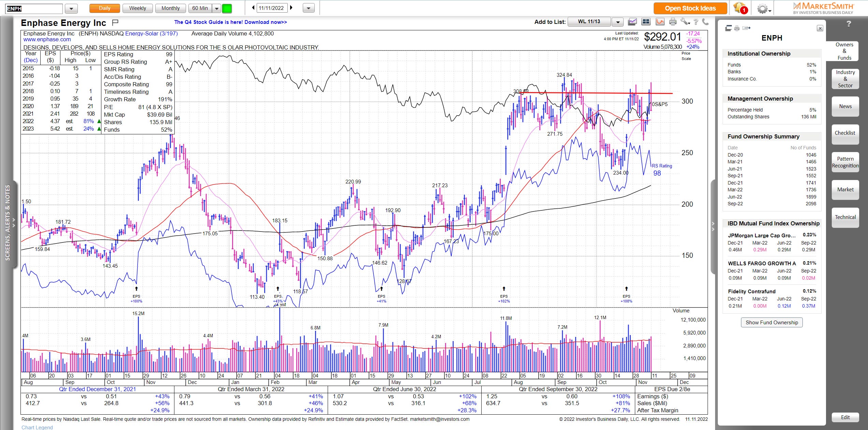This screenshot has width=868, height=430.
Task: Click the Composite Rating row
Action: click(138, 84)
